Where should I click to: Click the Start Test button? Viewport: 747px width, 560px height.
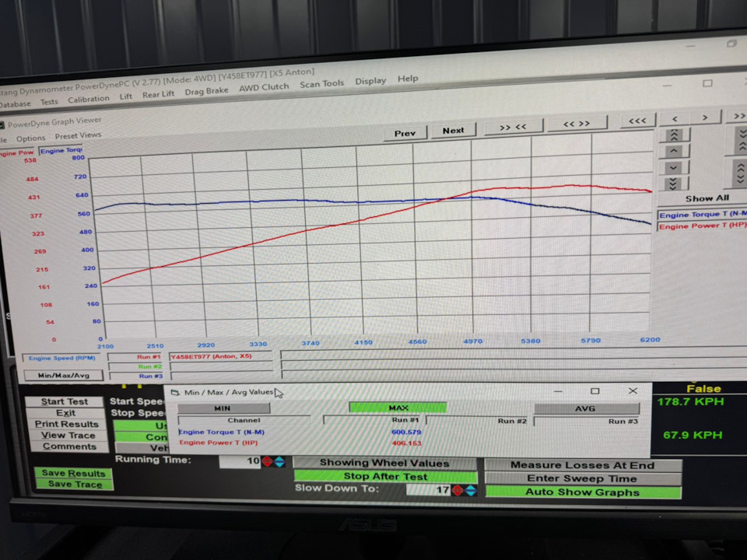point(65,401)
